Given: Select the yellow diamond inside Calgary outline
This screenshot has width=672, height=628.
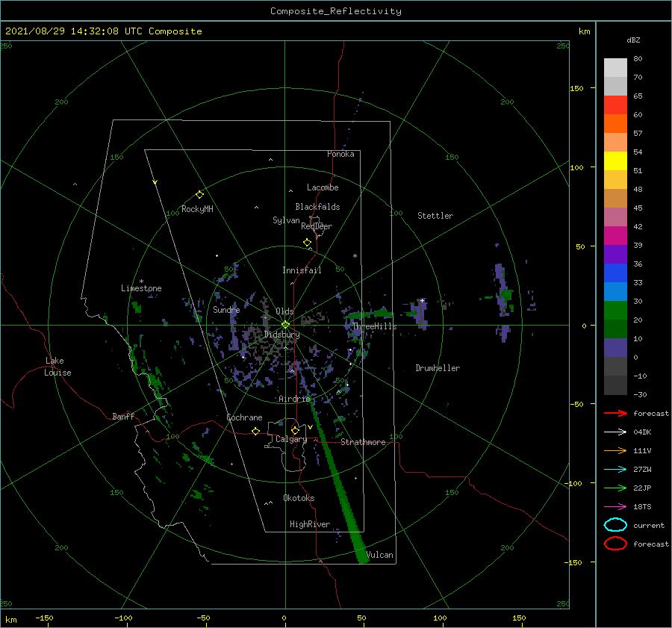Looking at the screenshot, I should 295,430.
